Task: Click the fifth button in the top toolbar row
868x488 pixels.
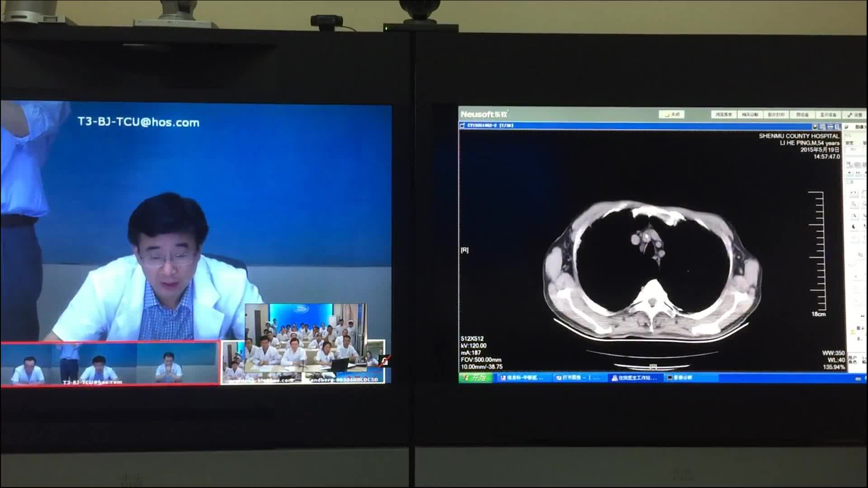Action: point(829,115)
